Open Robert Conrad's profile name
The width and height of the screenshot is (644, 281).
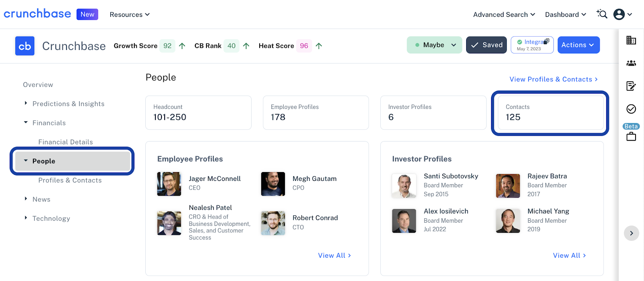pos(315,218)
